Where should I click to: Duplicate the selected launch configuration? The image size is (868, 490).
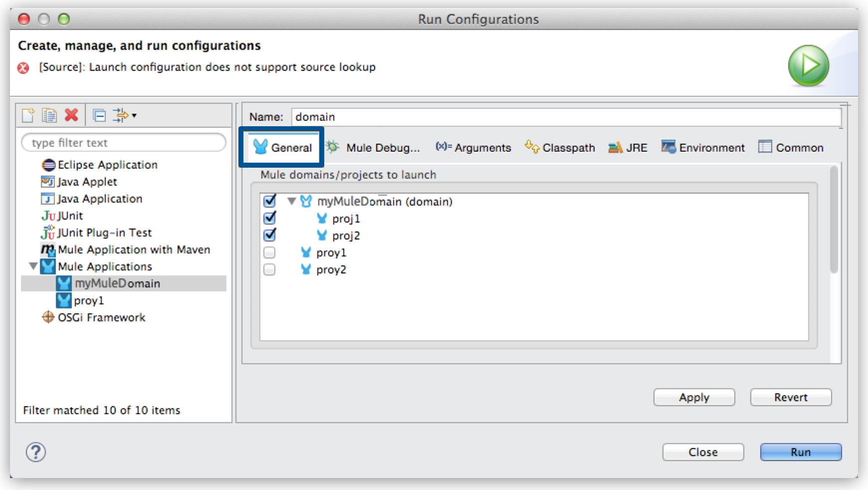coord(48,115)
